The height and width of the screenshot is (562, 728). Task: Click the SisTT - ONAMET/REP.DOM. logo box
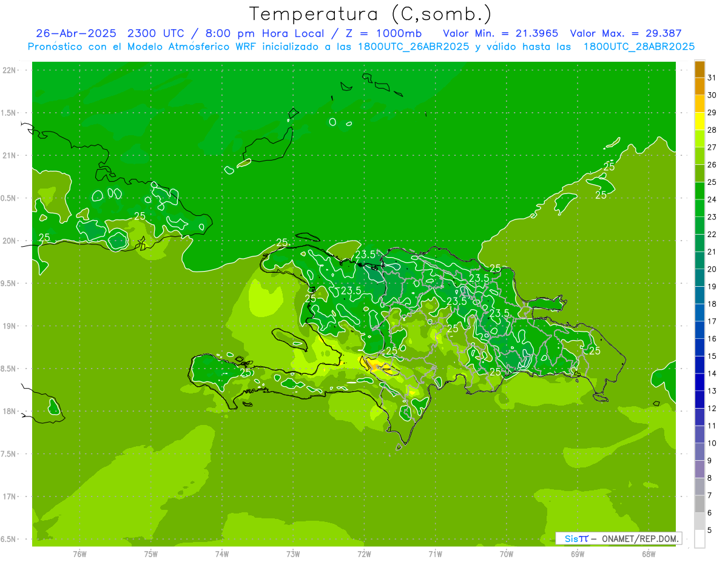[x=618, y=538]
